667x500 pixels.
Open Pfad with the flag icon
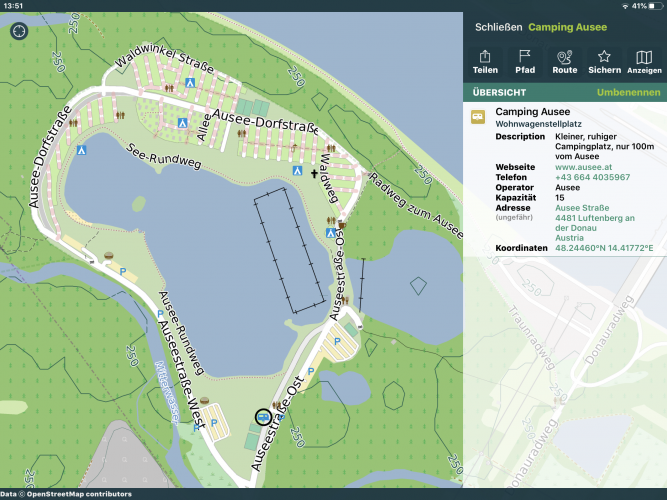524,62
